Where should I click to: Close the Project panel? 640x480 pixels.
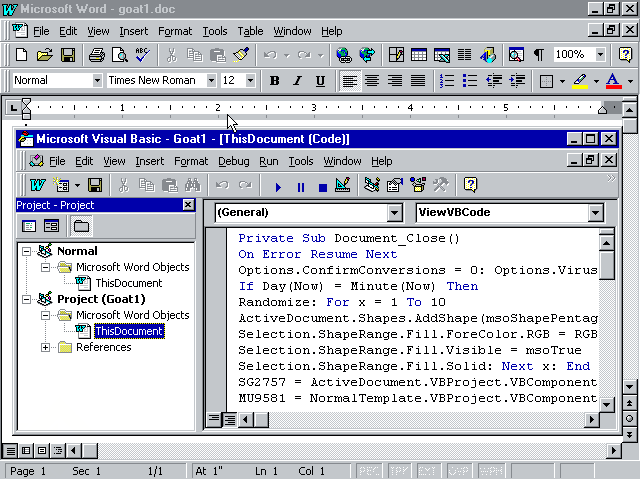coord(188,205)
